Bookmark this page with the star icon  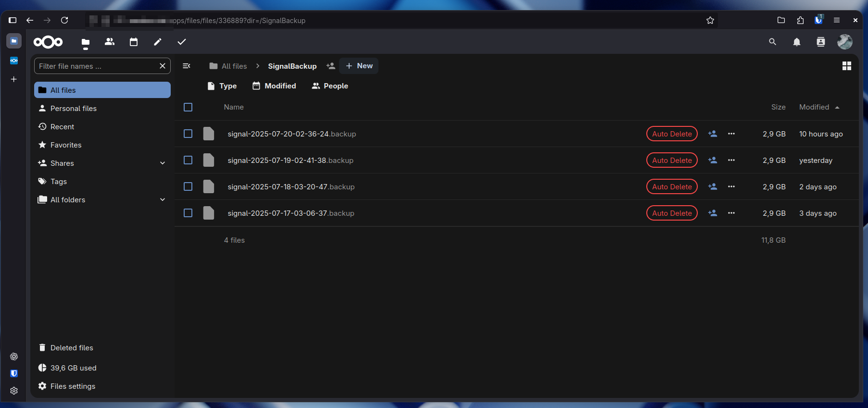coord(710,20)
